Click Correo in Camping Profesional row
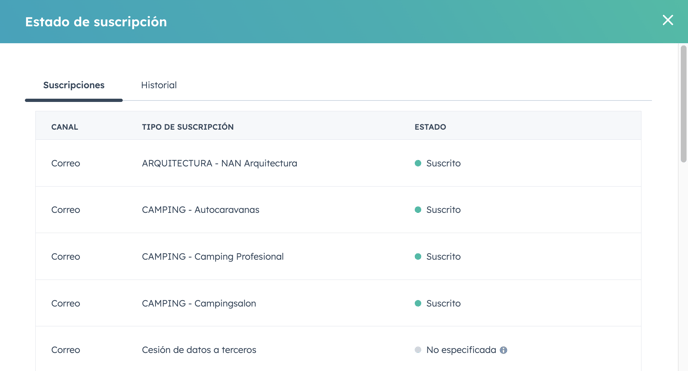 point(65,257)
